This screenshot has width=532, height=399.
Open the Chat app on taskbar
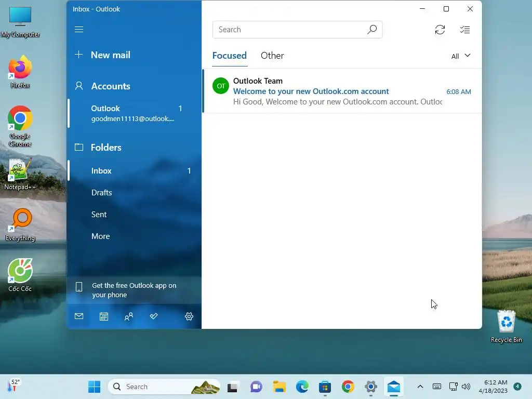coord(256,387)
